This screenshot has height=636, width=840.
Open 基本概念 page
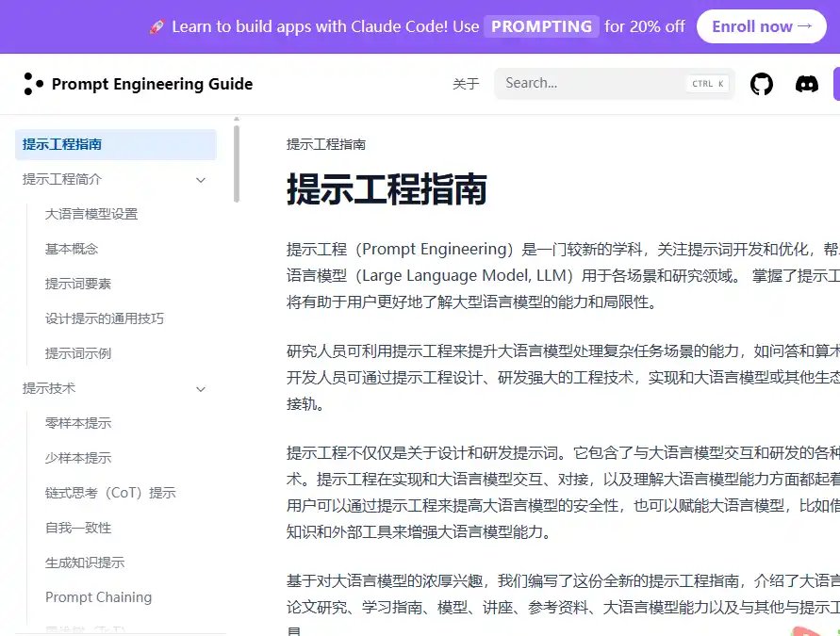click(72, 249)
